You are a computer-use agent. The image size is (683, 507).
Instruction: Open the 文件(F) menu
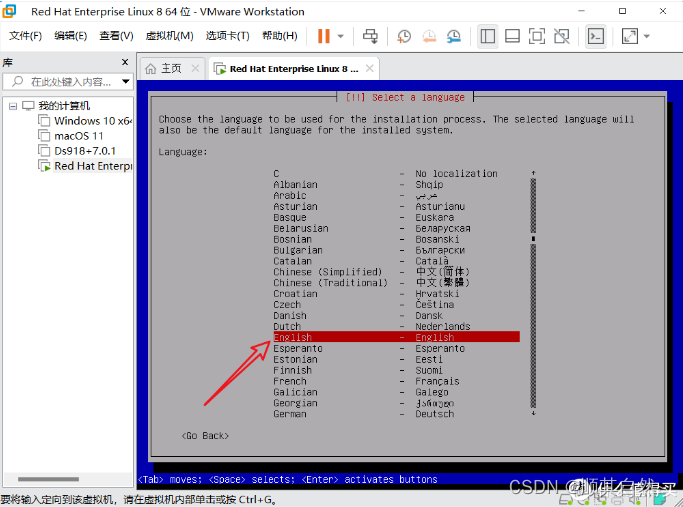(25, 36)
